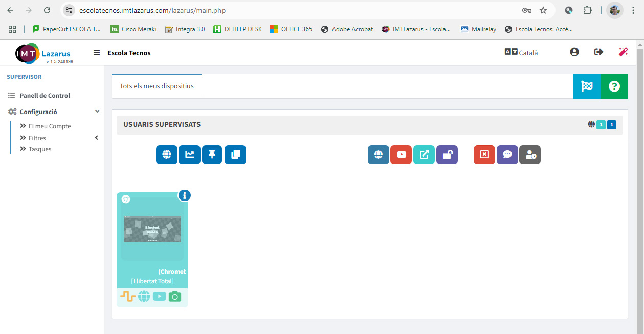The height and width of the screenshot is (334, 644).
Task: Click the teal 1 badge in the section header
Action: click(601, 124)
